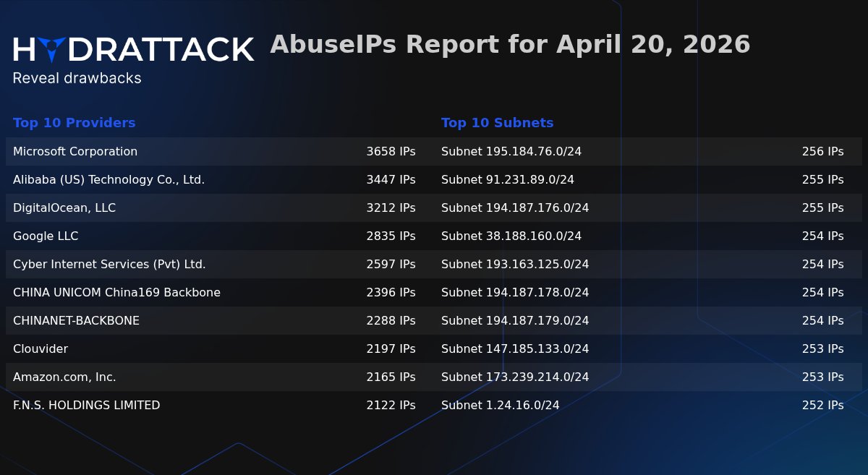Click 253 IPs for Subnet 147.185.133.0/24
The height and width of the screenshot is (475, 868).
(x=822, y=349)
